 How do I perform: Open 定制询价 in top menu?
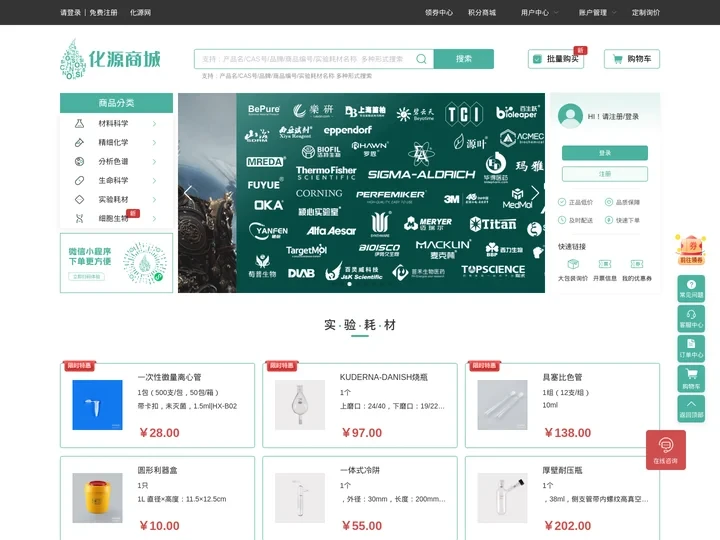pyautogui.click(x=646, y=12)
